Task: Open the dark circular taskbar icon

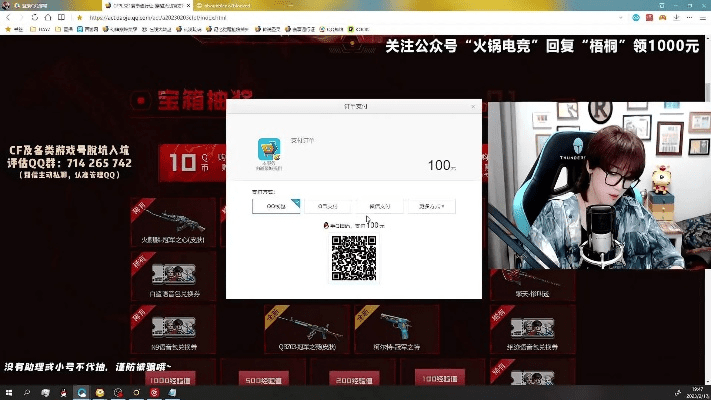Action: (x=118, y=393)
